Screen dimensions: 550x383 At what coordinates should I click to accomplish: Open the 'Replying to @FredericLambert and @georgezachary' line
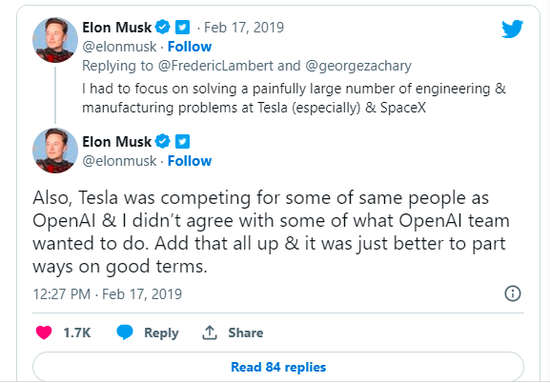pyautogui.click(x=247, y=66)
